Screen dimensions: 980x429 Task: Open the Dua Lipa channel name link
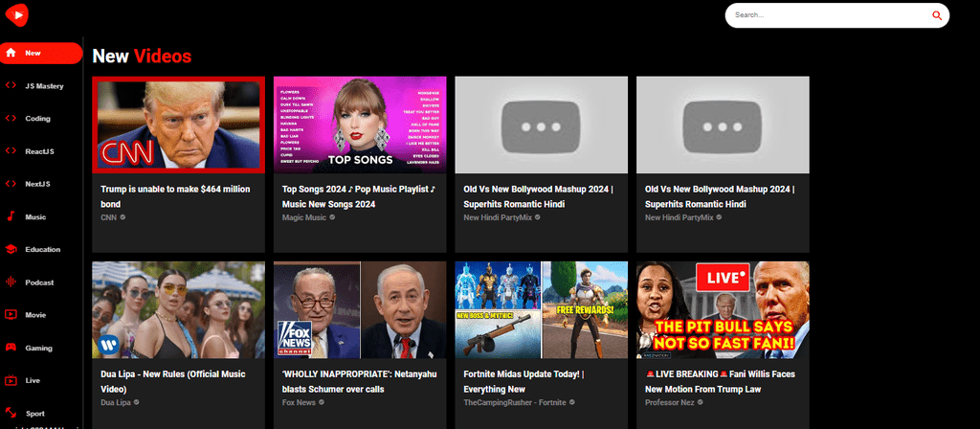pyautogui.click(x=116, y=402)
